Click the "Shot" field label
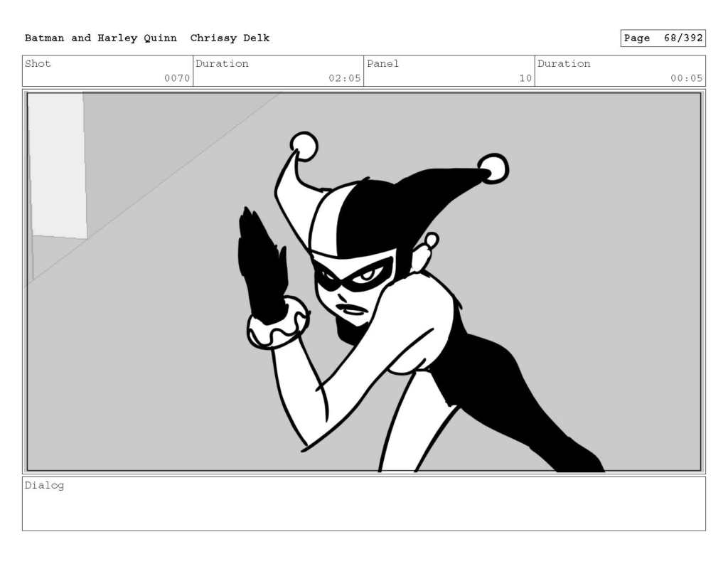 (38, 63)
